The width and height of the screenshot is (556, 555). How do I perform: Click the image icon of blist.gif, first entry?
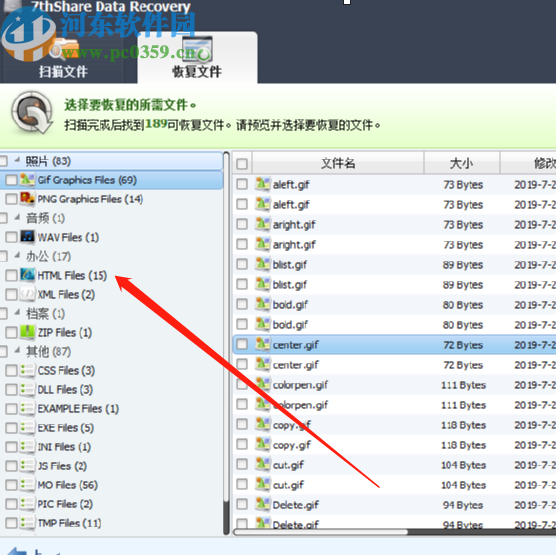pos(262,264)
